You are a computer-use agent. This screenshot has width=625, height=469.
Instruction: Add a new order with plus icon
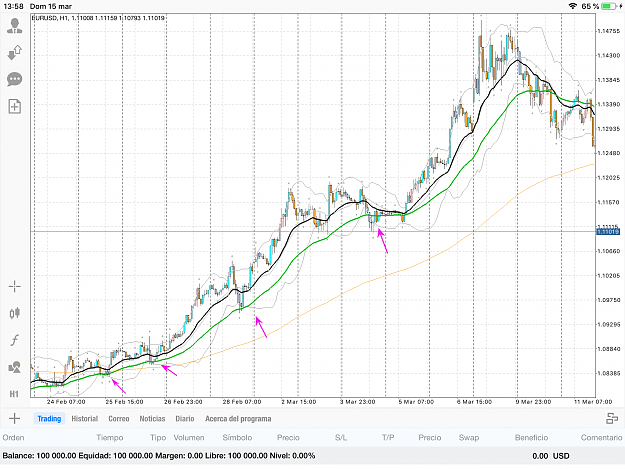pyautogui.click(x=14, y=418)
